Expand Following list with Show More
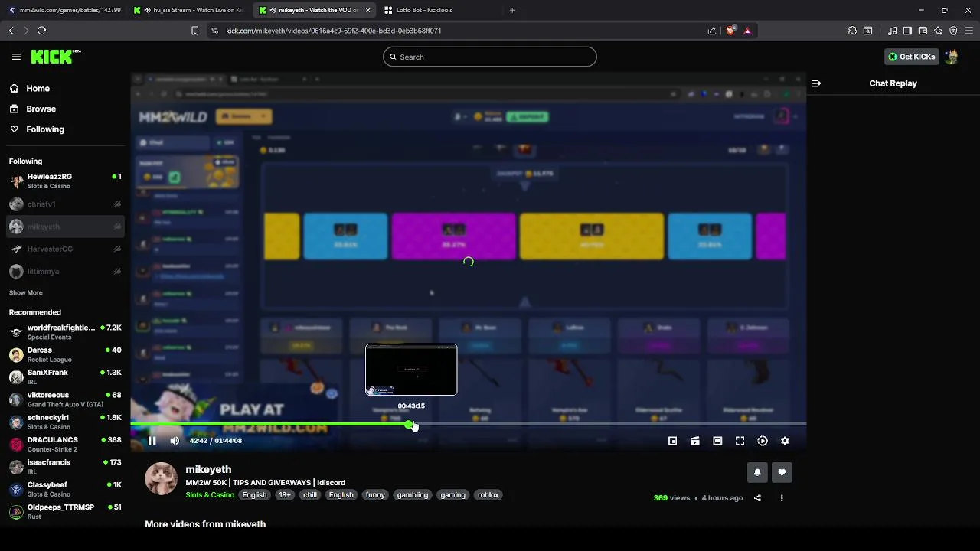Image resolution: width=980 pixels, height=551 pixels. point(26,293)
